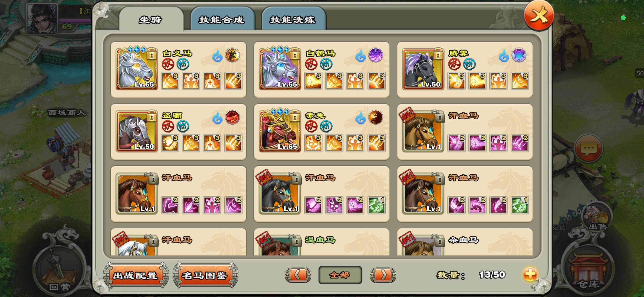Open the 全部 filter selector
Image resolution: width=644 pixels, height=297 pixels.
click(340, 275)
